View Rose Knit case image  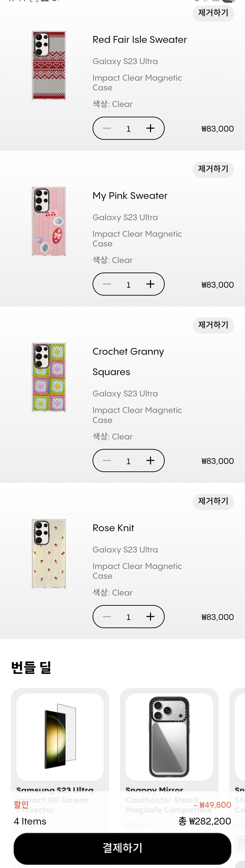click(49, 554)
